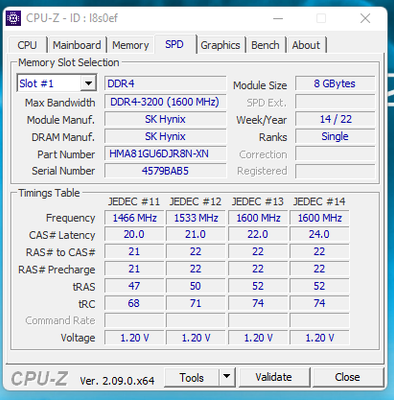The image size is (394, 400).
Task: Click the empty Correction field
Action: (335, 154)
